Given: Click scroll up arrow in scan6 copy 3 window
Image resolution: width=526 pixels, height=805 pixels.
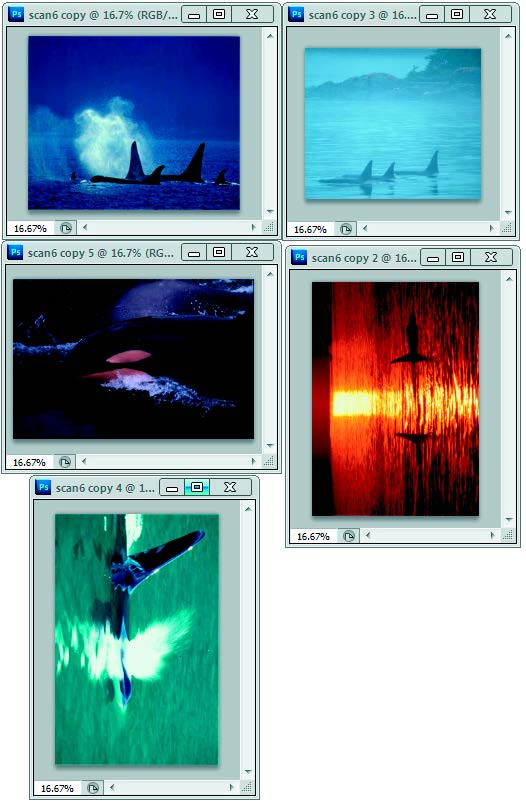Looking at the screenshot, I should [x=508, y=36].
